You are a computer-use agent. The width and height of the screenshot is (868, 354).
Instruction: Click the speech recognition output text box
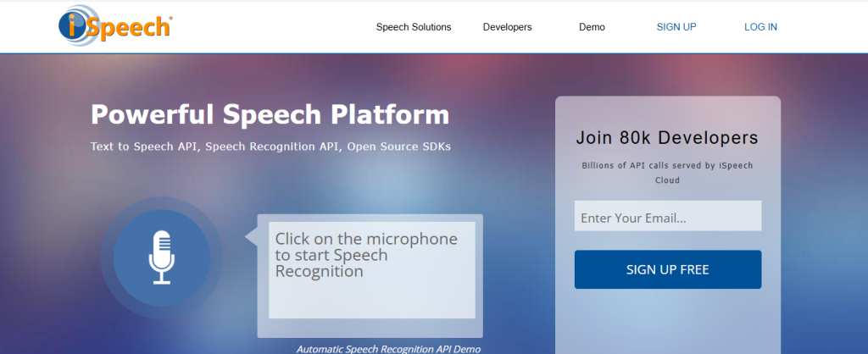[x=372, y=270]
